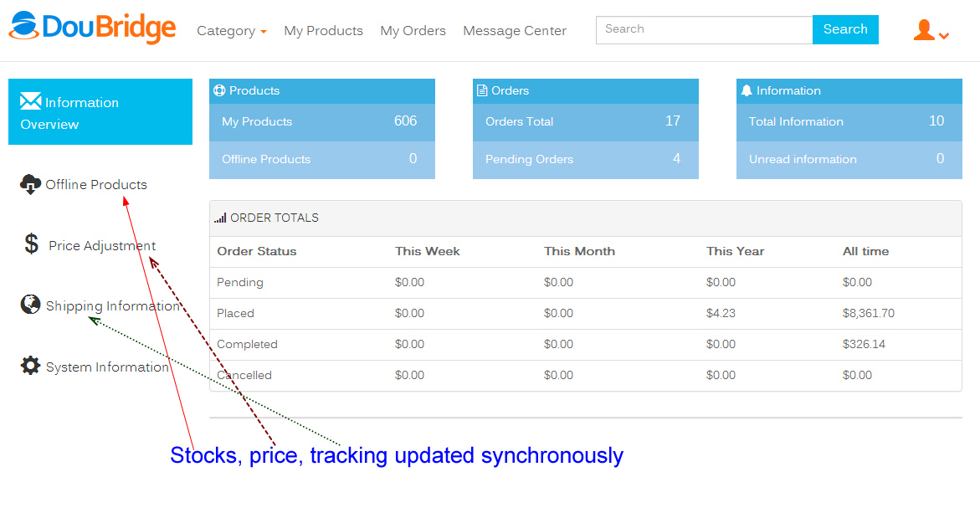
Task: Click Unread information row showing 0
Action: pos(849,160)
